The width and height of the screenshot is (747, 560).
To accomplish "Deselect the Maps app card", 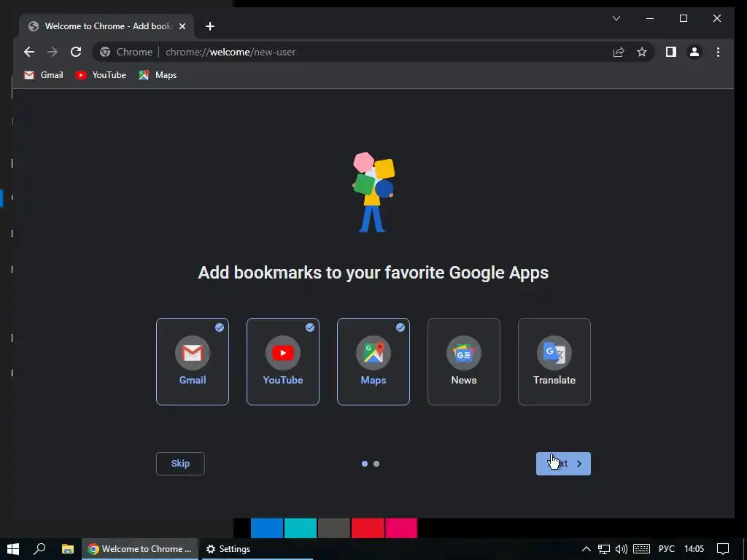I will 373,362.
